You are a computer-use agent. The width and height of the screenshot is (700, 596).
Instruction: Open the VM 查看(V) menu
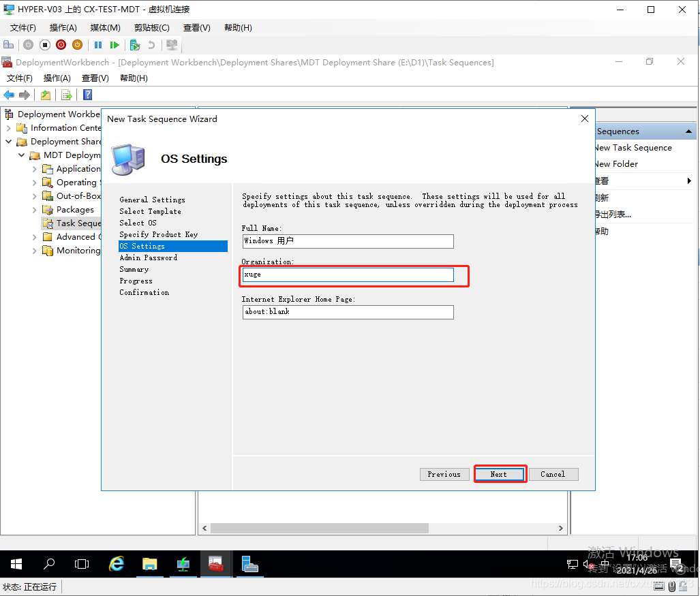click(x=196, y=28)
